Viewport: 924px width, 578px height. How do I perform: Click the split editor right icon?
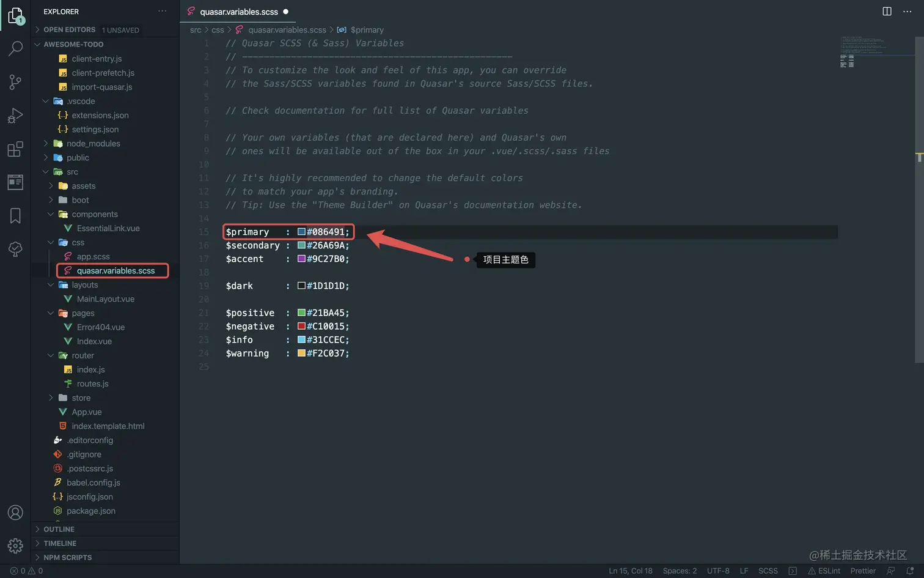(x=887, y=11)
